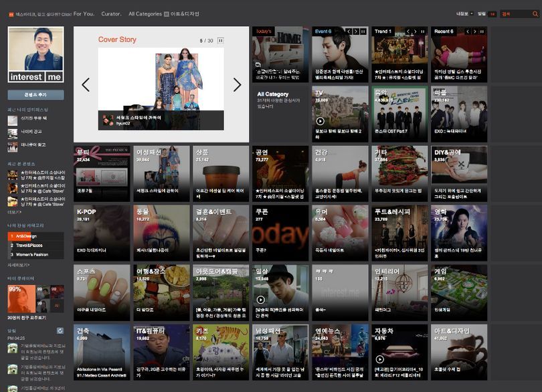Click the search magnifier icon

(535, 14)
